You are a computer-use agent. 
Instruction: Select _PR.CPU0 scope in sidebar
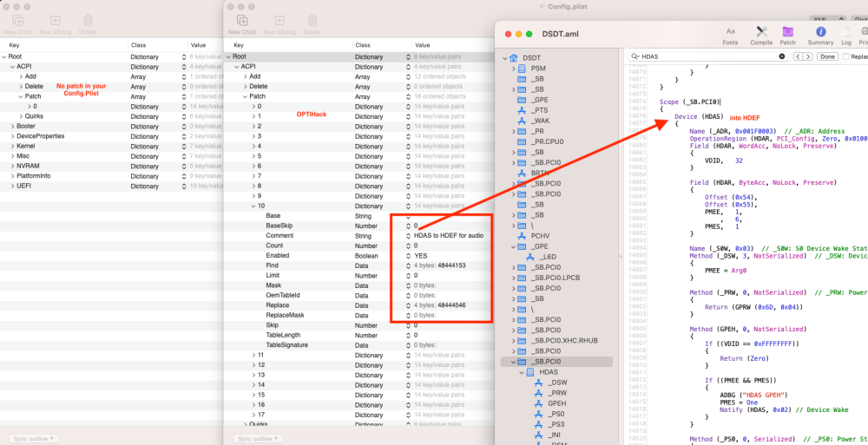pyautogui.click(x=547, y=141)
